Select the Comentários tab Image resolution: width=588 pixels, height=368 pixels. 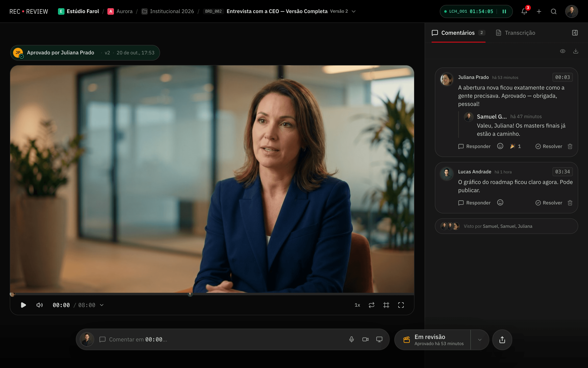[x=458, y=33]
